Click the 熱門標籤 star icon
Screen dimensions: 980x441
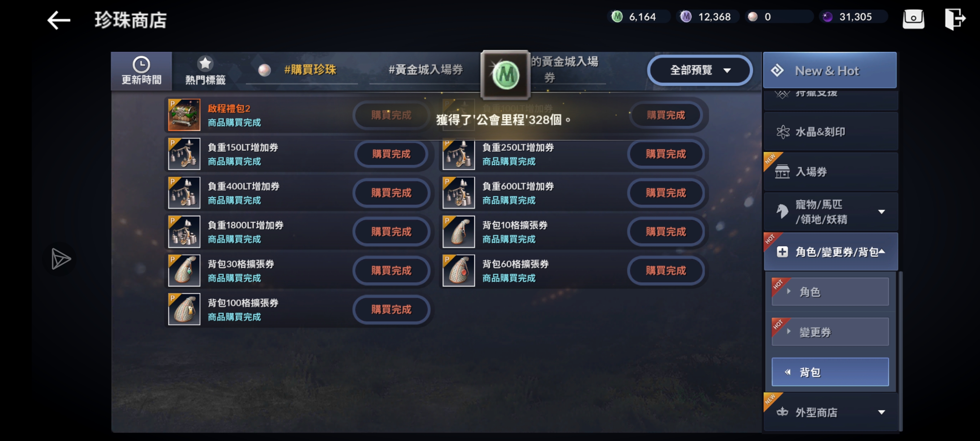pyautogui.click(x=205, y=63)
